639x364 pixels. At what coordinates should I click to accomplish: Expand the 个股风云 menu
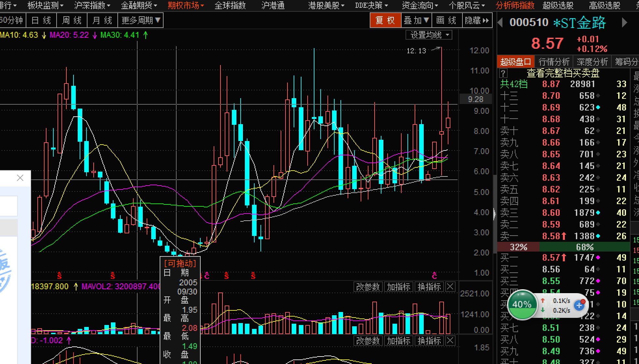pyautogui.click(x=467, y=5)
